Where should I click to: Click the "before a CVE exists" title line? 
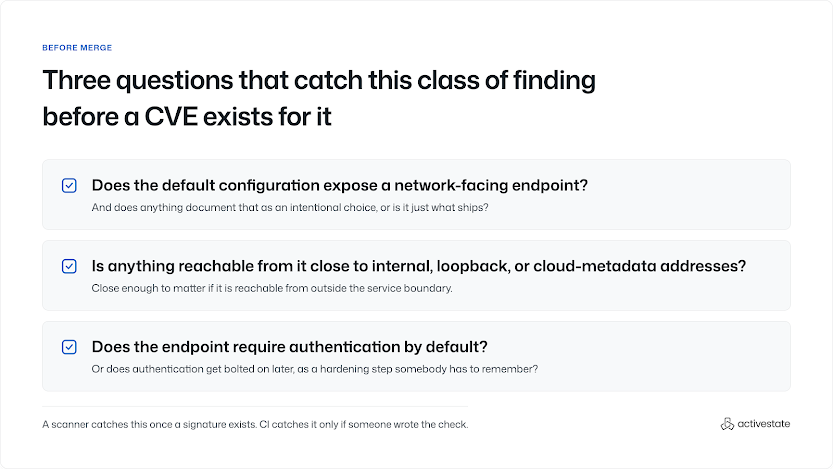point(187,117)
